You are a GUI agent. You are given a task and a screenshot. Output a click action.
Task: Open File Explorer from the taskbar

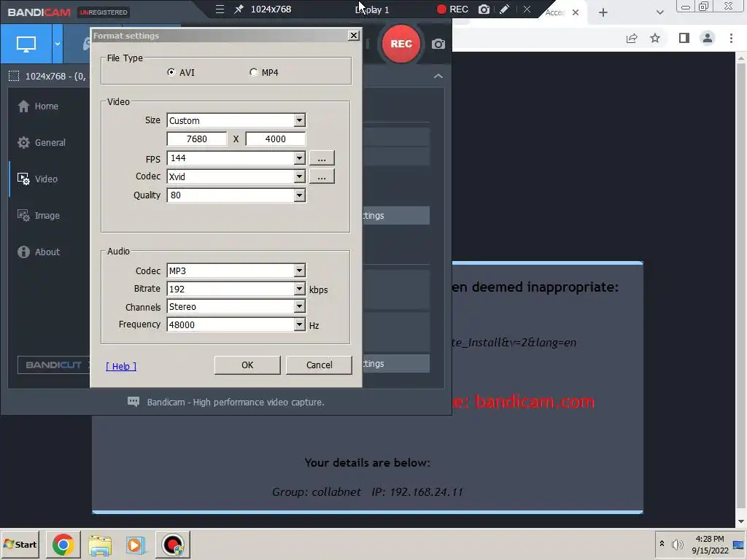(x=99, y=545)
